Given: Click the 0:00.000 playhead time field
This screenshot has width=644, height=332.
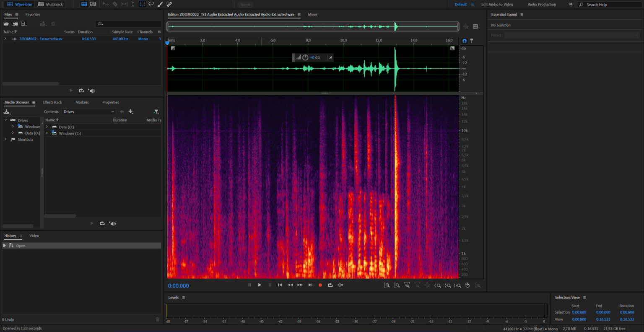Looking at the screenshot, I should pyautogui.click(x=178, y=285).
